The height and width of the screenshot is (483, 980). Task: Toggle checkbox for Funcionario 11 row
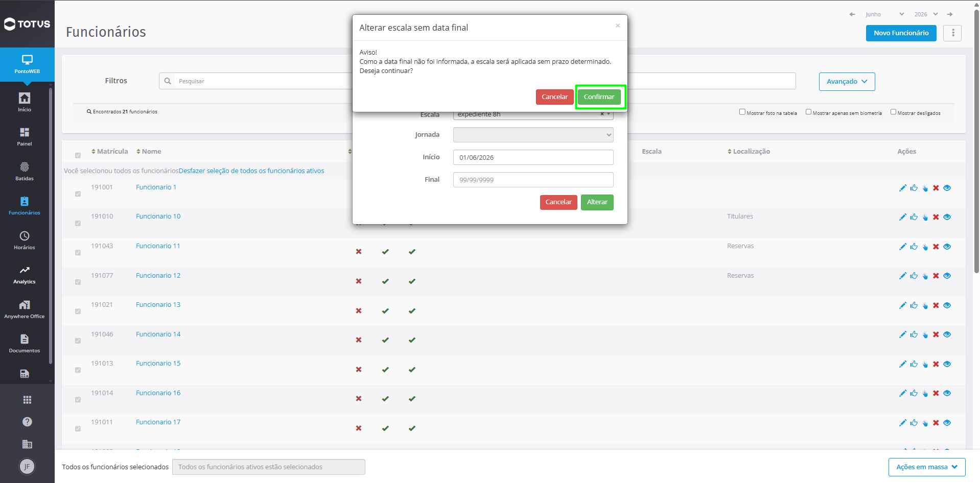point(78,253)
